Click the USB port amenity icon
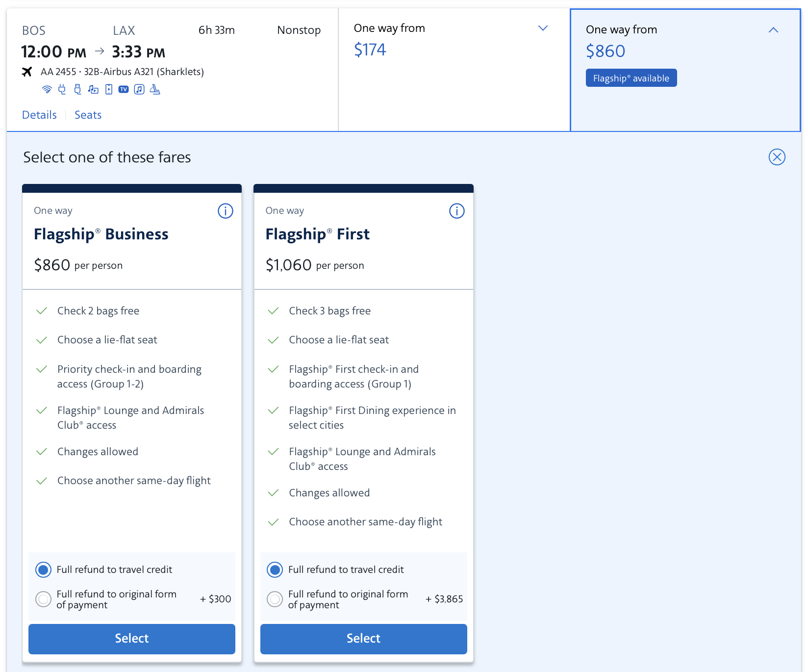This screenshot has width=808, height=672. [77, 89]
